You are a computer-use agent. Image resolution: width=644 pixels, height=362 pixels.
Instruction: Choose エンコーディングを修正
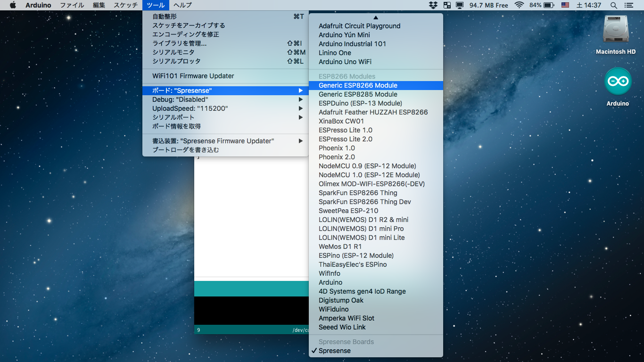(225, 34)
